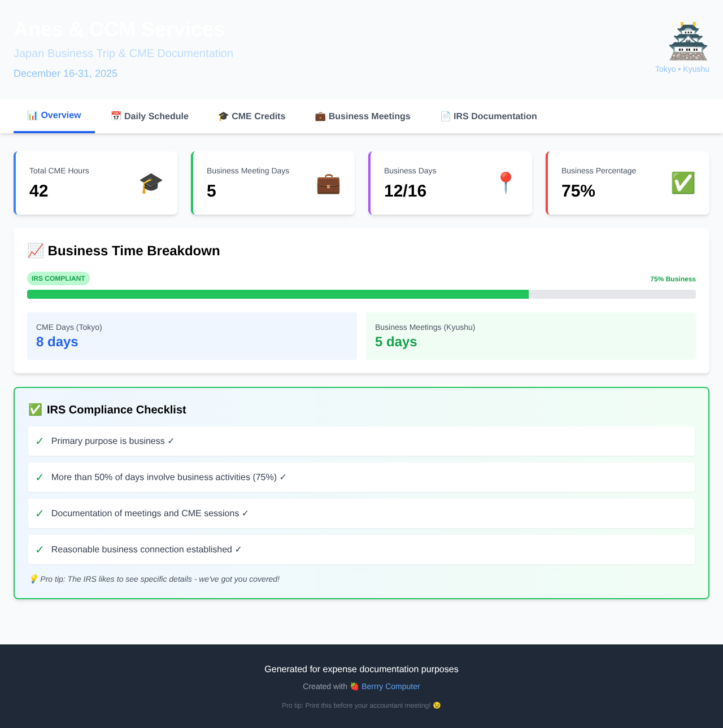Click the Japanese castle icon
This screenshot has height=728, width=723.
[x=688, y=42]
